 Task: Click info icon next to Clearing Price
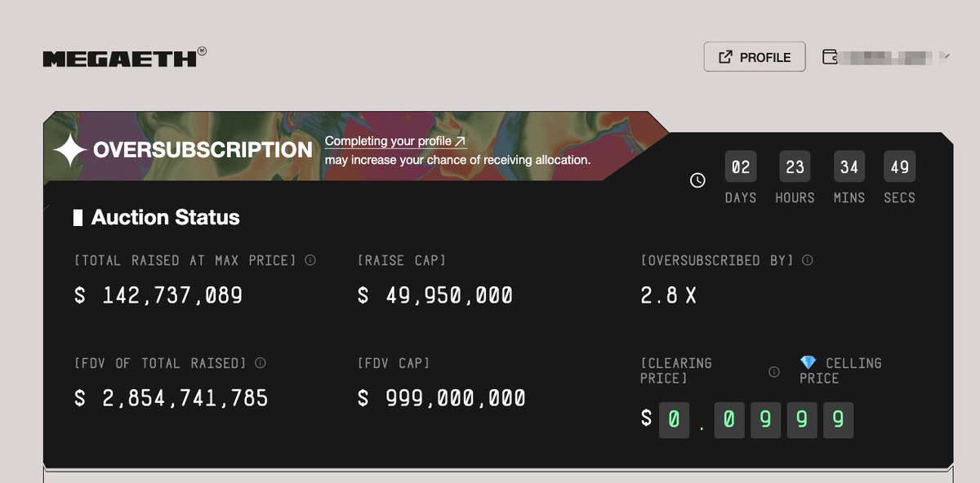click(x=773, y=371)
